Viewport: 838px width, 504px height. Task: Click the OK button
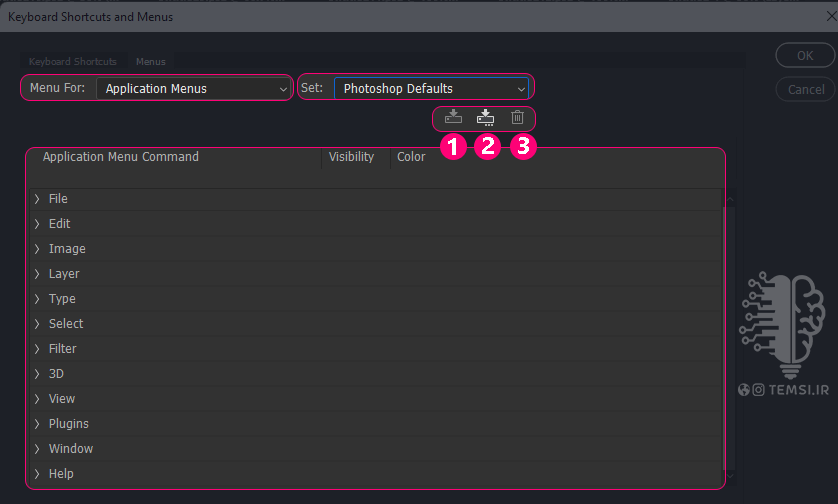(805, 56)
